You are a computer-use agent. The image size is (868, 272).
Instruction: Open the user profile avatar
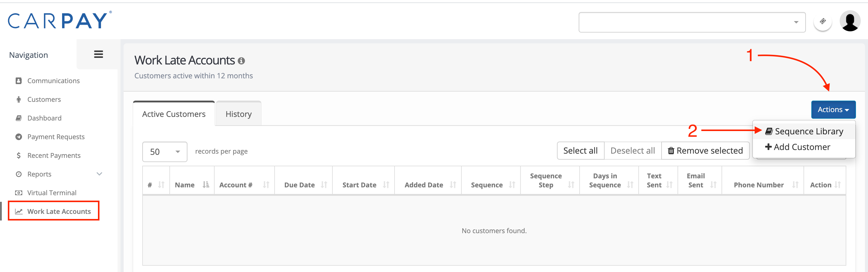(850, 21)
